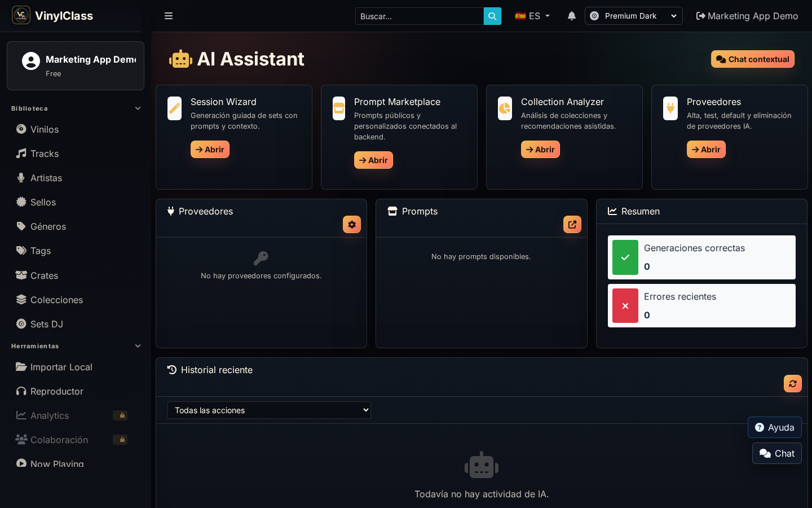This screenshot has width=812, height=508.
Task: Toggle the hamburger sidebar menu
Action: click(169, 16)
